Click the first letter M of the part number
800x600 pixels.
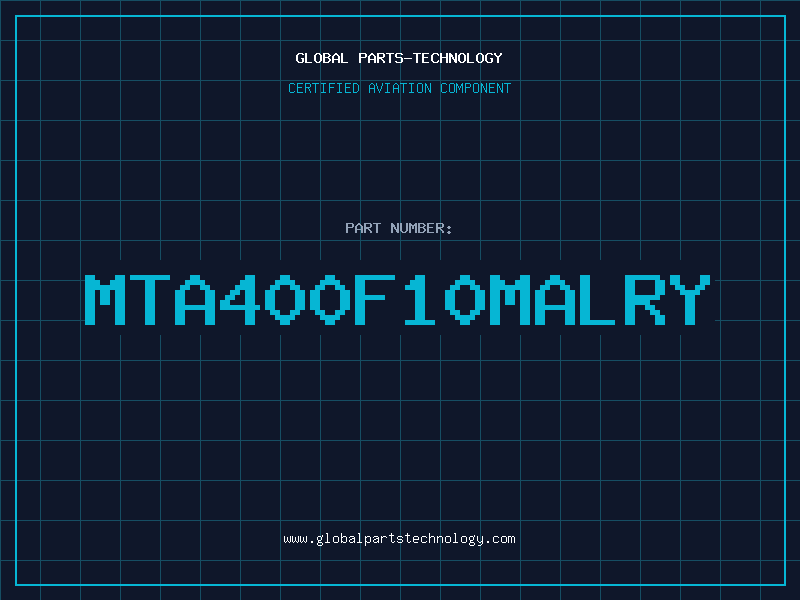107,300
